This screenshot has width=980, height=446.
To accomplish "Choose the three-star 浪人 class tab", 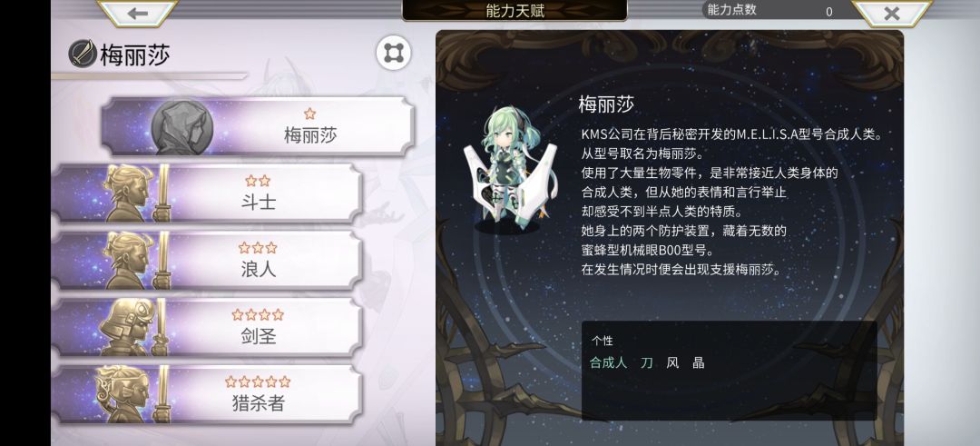I will (207, 260).
